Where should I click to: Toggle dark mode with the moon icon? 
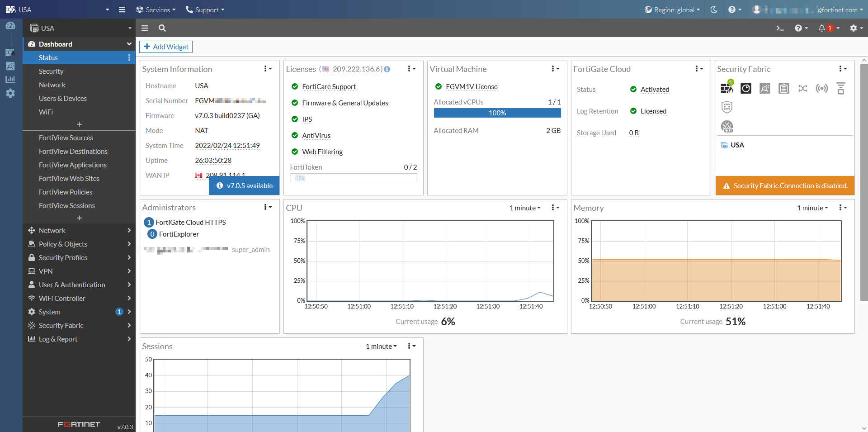point(713,9)
